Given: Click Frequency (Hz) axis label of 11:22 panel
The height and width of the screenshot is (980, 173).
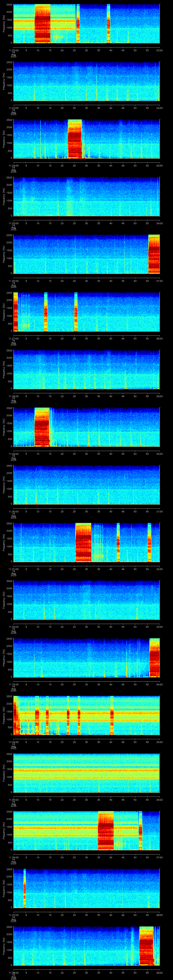Looking at the screenshot, I should click(4, 24).
